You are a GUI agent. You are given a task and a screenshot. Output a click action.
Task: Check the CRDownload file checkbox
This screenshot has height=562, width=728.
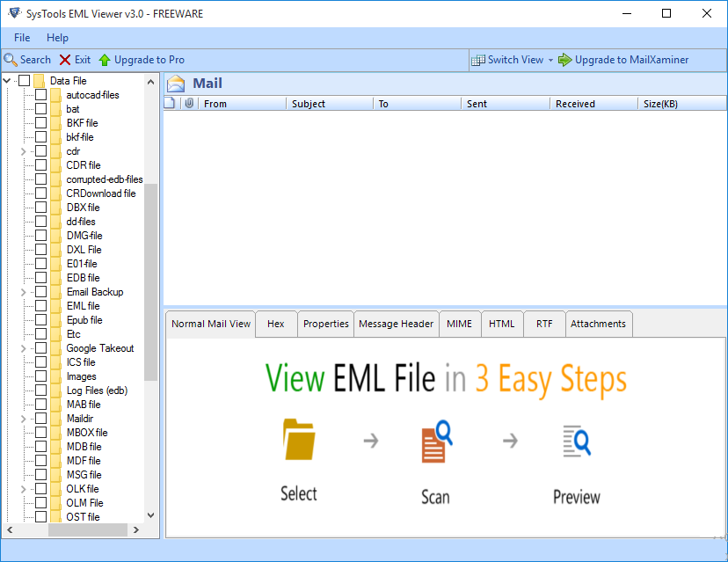pos(40,193)
